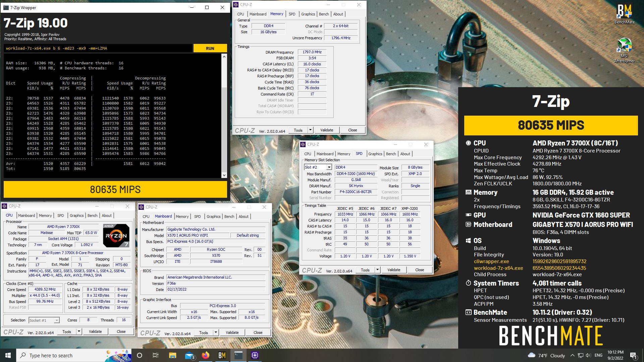Click Validate in CPU-Z CPU window

[95, 331]
